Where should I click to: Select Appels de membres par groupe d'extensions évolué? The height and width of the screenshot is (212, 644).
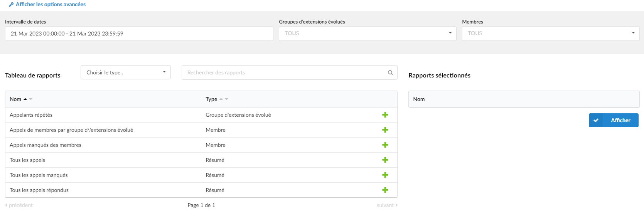tap(71, 130)
